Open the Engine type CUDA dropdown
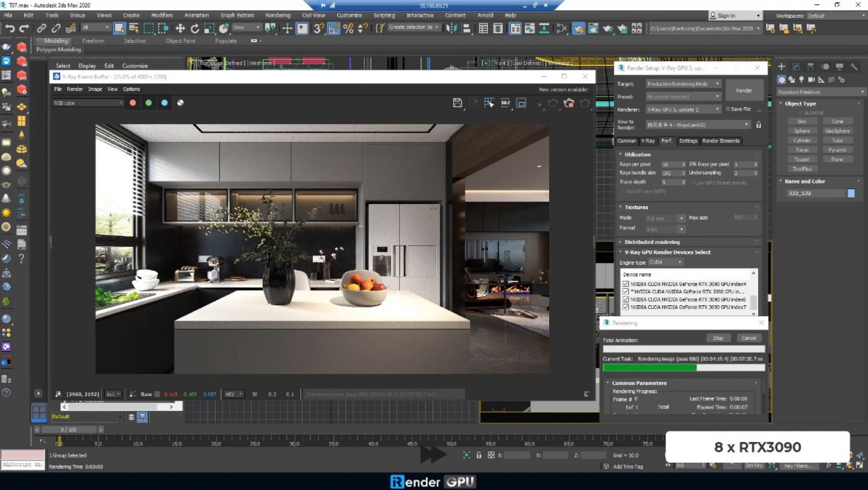This screenshot has width=868, height=490. pos(665,262)
